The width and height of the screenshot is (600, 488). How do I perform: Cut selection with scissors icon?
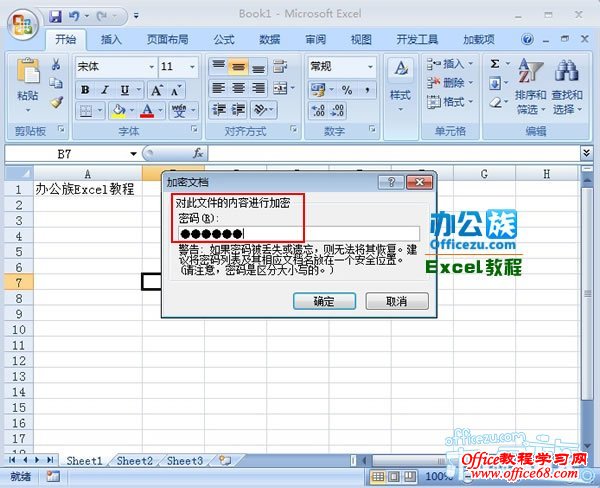click(56, 64)
